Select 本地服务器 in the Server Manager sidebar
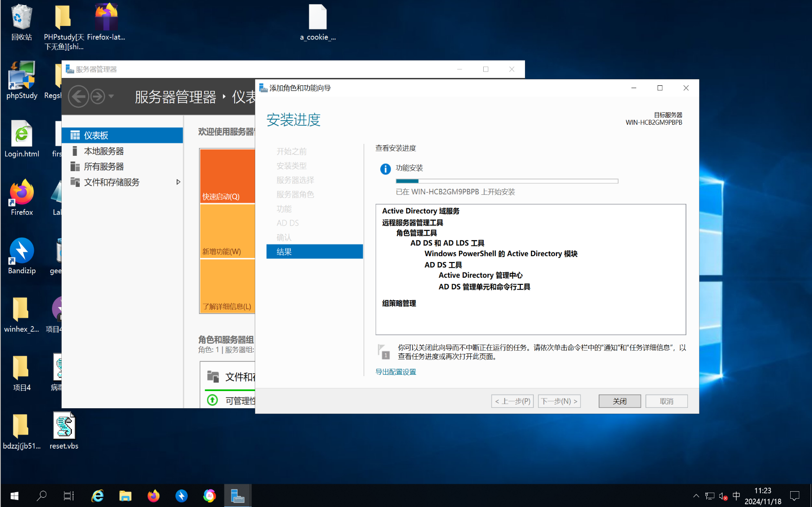 pos(103,150)
